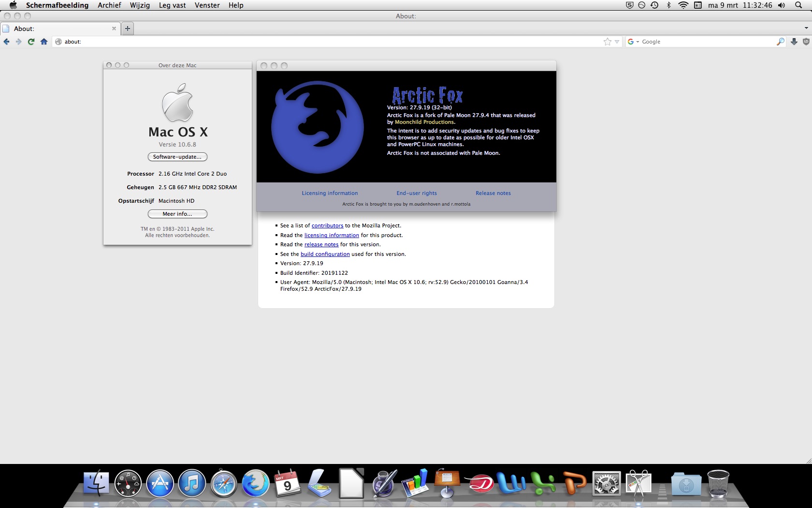
Task: Open a new tab with plus button
Action: coord(128,29)
